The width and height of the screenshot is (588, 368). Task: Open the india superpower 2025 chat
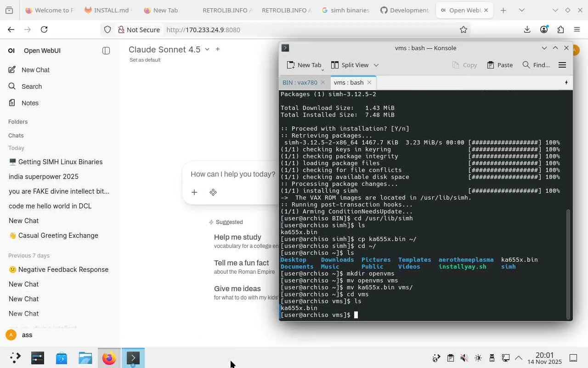pyautogui.click(x=60, y=177)
